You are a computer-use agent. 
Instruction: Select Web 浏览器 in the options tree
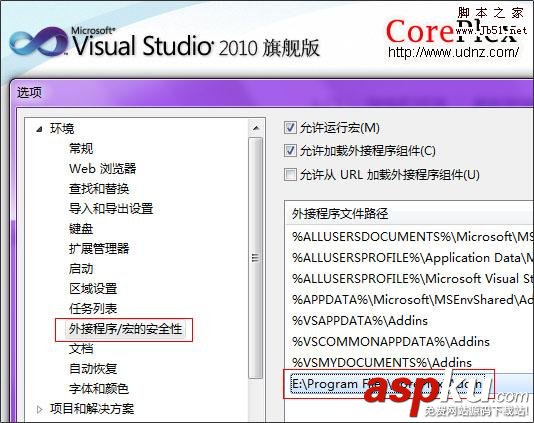pos(103,169)
